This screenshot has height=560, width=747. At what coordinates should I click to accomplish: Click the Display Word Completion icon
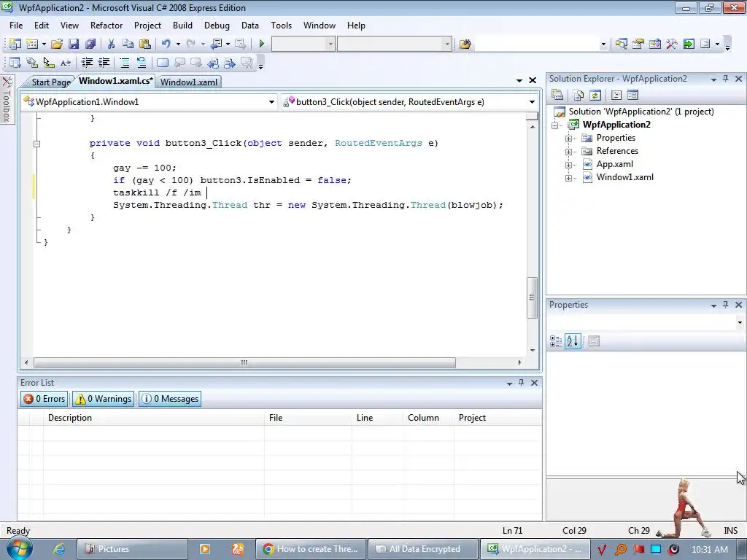pyautogui.click(x=66, y=63)
